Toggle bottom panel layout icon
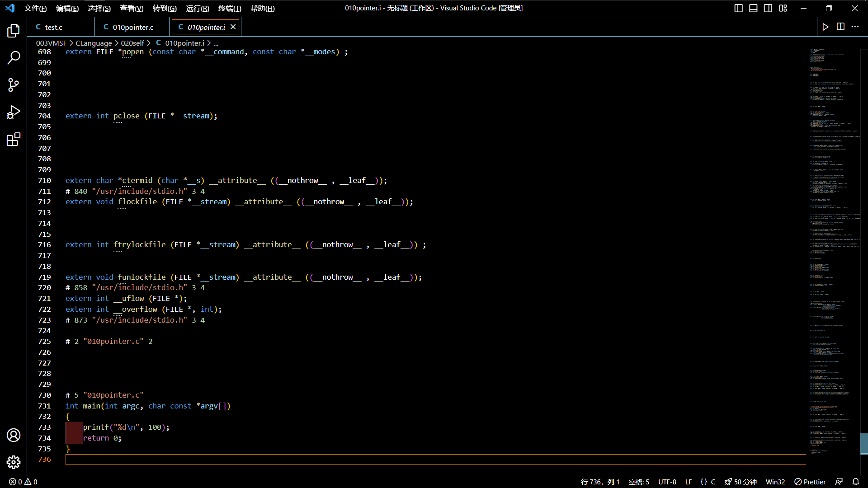The height and width of the screenshot is (488, 868). click(753, 8)
